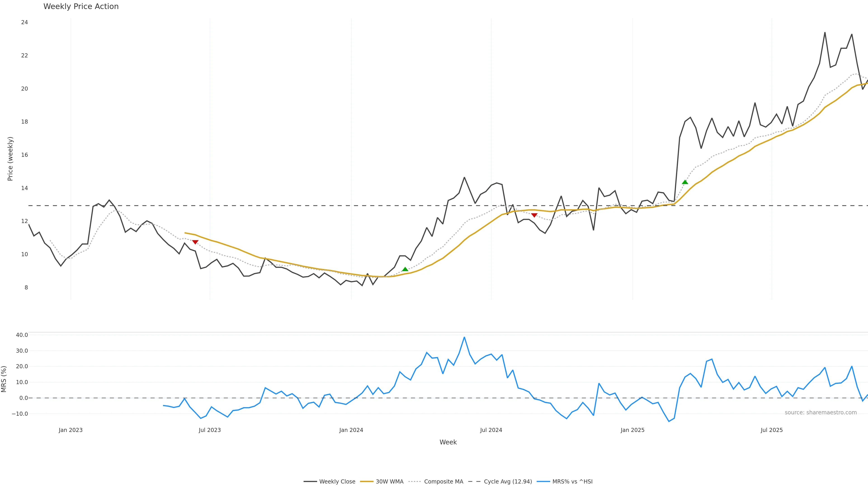
Task: Select the green up-triangle marker in early 2025
Action: (685, 182)
